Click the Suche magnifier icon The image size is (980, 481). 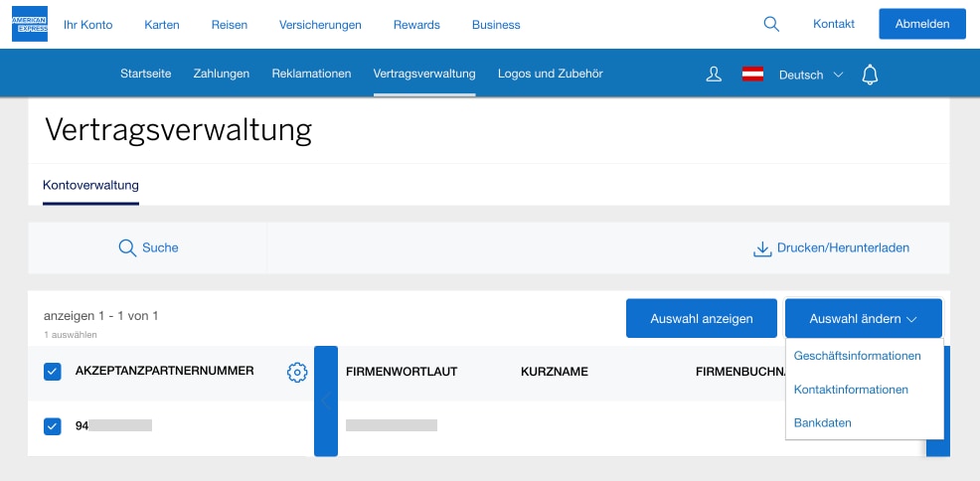[127, 247]
